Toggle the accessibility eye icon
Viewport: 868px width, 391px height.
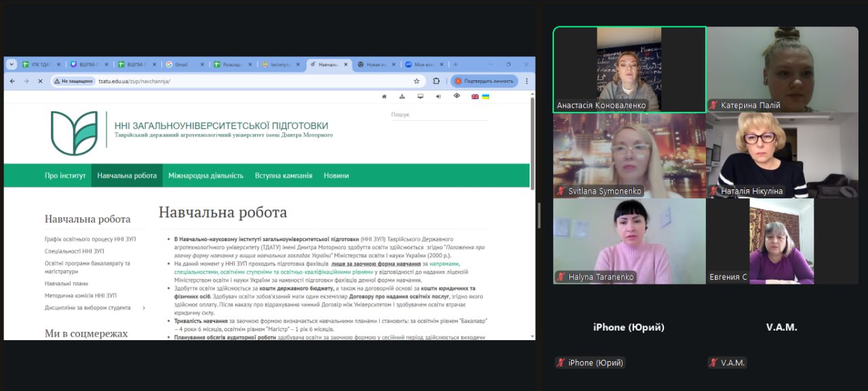pos(456,96)
